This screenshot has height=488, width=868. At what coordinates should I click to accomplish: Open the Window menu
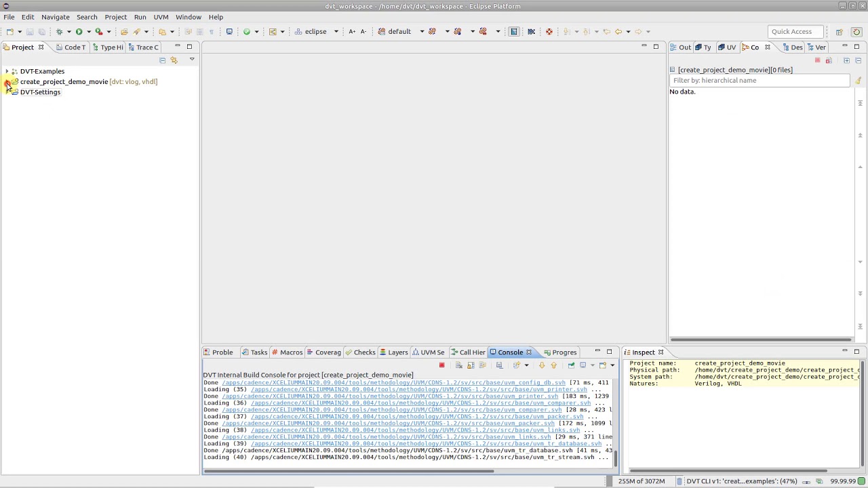[189, 17]
